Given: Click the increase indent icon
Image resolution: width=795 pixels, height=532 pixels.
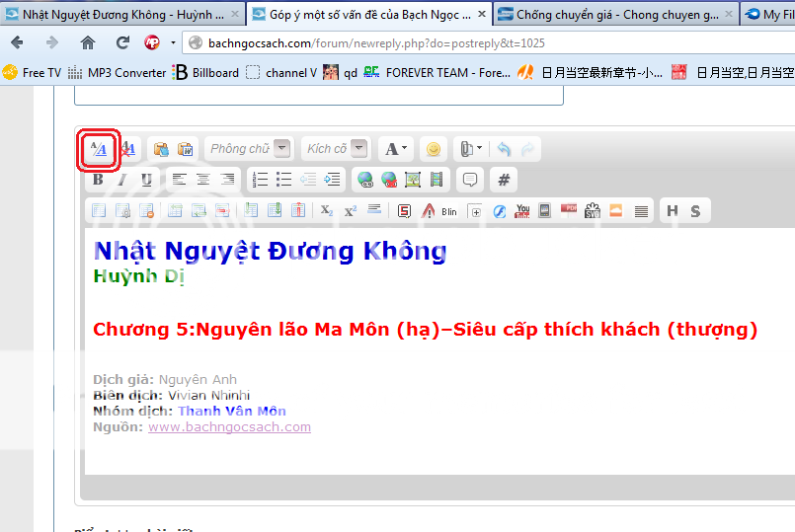Looking at the screenshot, I should point(332,180).
